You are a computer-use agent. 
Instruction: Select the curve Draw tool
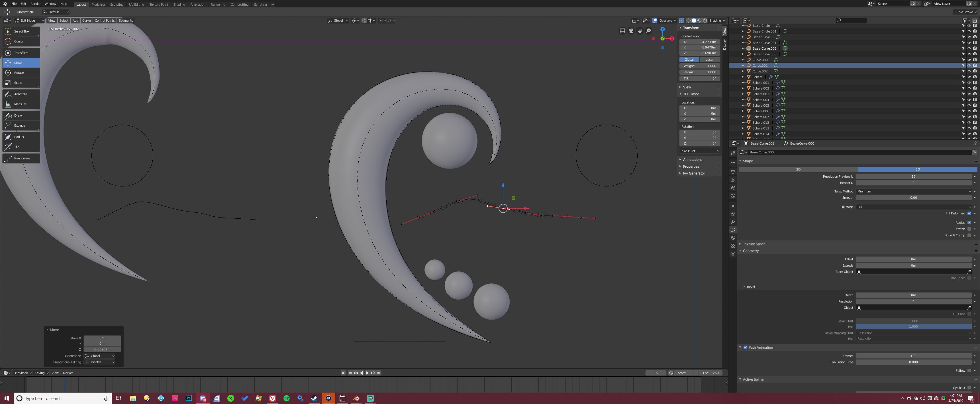pyautogui.click(x=18, y=115)
